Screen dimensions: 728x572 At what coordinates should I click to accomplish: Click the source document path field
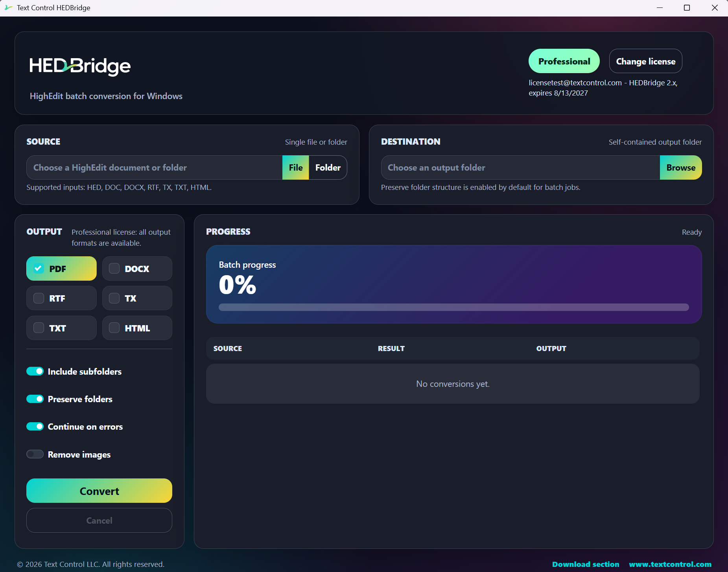tap(155, 167)
